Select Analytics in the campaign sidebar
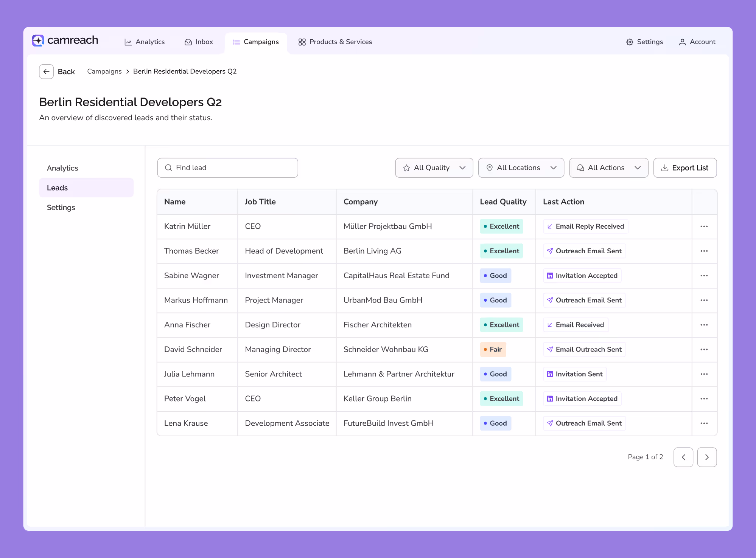756x558 pixels. coord(62,168)
